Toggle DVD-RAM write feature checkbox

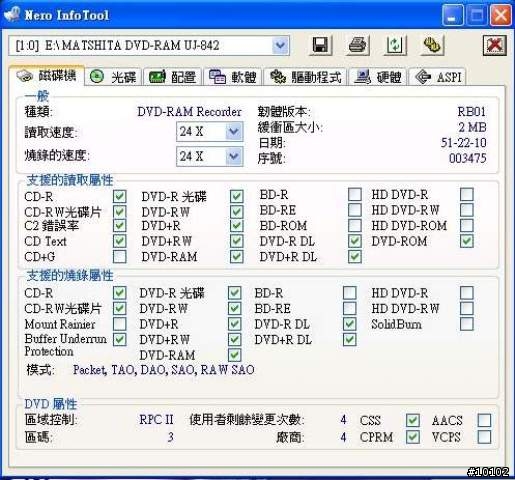[235, 355]
